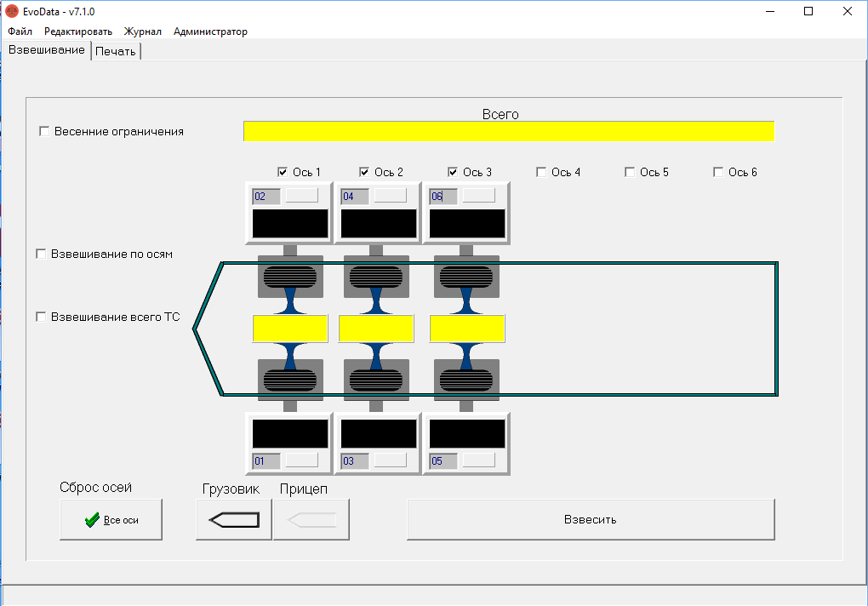Click the black display above platform 03
The height and width of the screenshot is (606, 868).
click(379, 433)
